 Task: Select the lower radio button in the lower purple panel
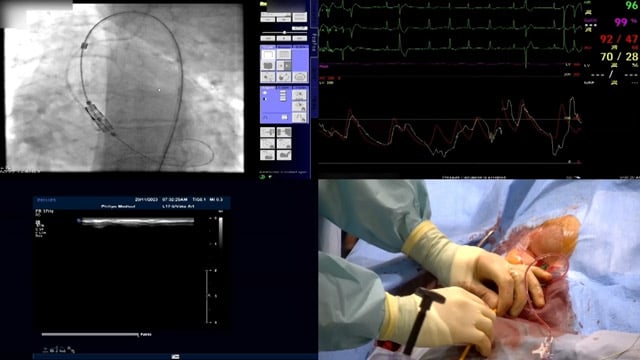click(x=265, y=99)
